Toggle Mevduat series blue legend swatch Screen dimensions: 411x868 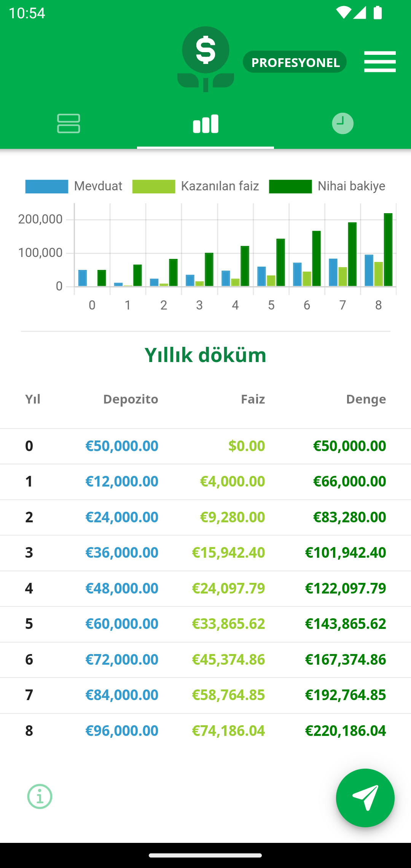point(47,186)
